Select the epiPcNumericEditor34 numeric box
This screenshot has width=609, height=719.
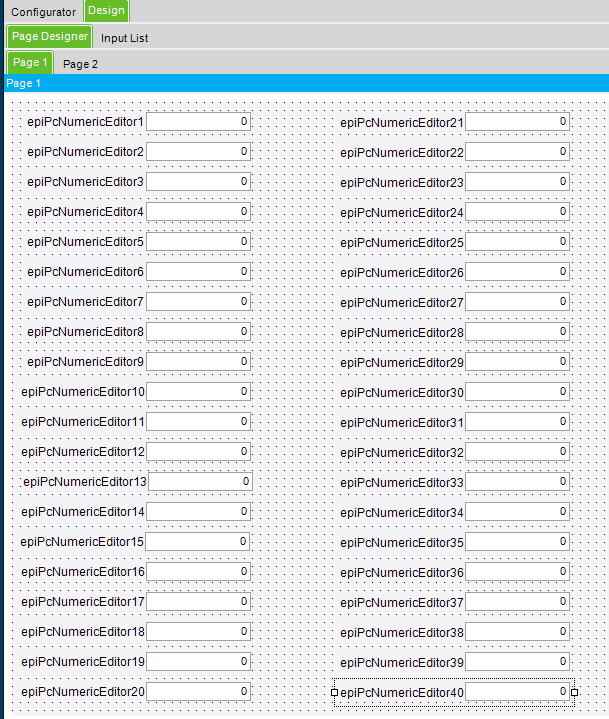pos(518,512)
